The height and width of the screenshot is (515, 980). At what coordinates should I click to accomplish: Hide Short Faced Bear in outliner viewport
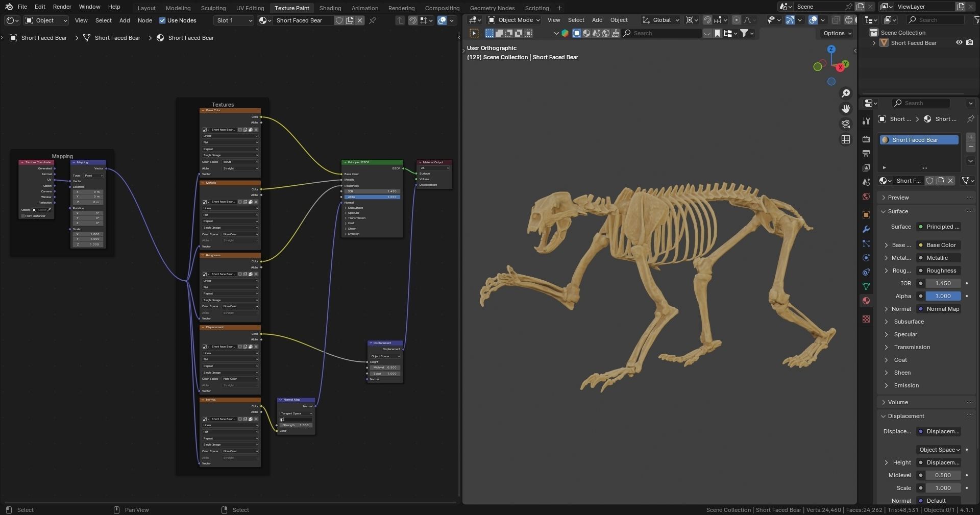[x=959, y=43]
